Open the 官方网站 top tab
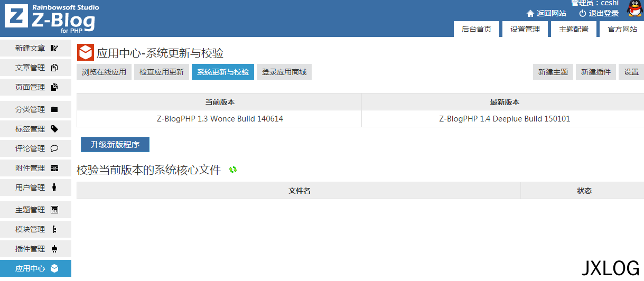This screenshot has width=644, height=281. [x=622, y=29]
